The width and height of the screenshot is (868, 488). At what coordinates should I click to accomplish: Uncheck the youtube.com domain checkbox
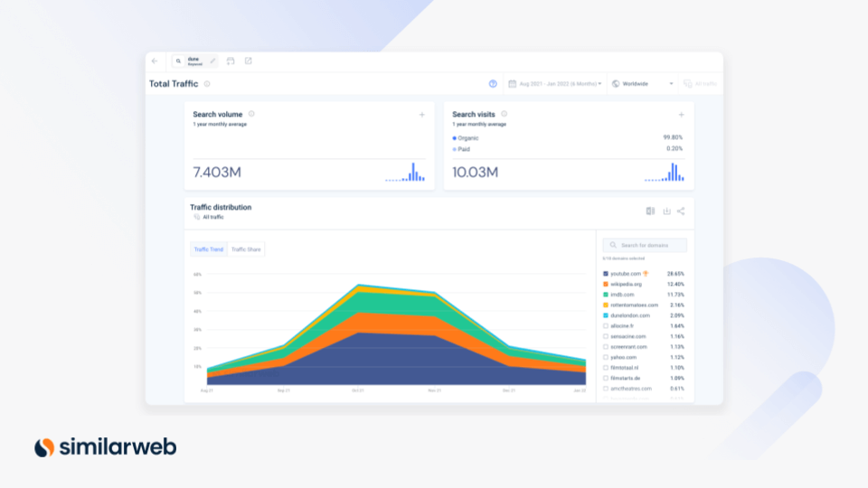point(606,273)
